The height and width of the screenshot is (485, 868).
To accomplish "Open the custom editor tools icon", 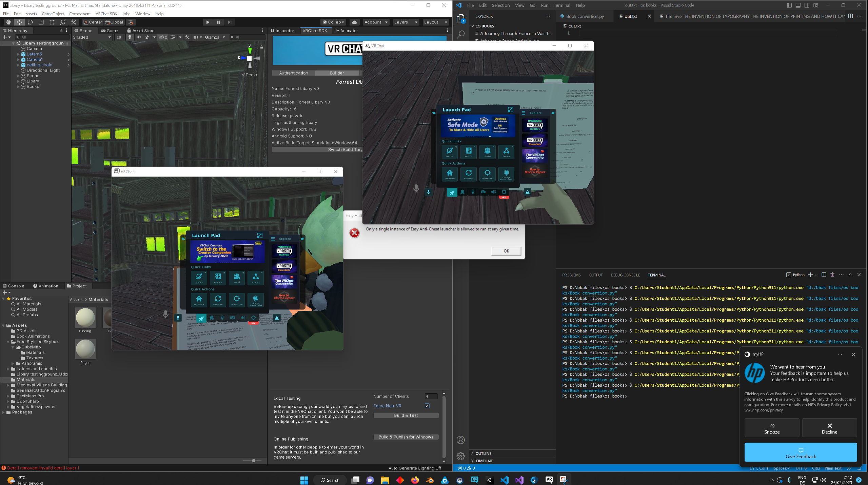I will tap(73, 22).
